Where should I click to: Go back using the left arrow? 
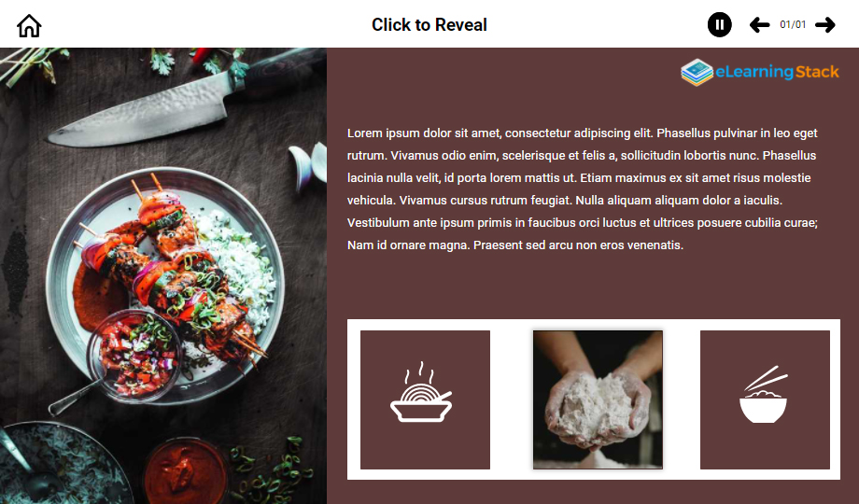(x=759, y=24)
